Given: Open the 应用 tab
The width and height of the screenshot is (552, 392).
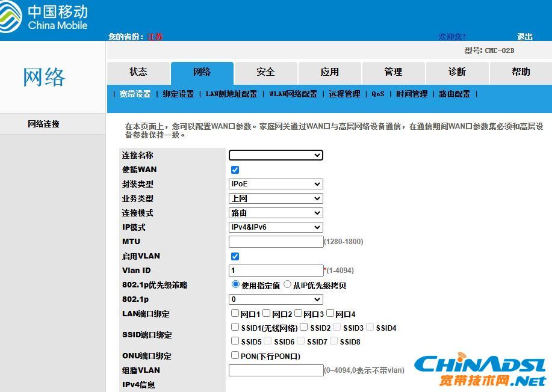Looking at the screenshot, I should pyautogui.click(x=330, y=72).
